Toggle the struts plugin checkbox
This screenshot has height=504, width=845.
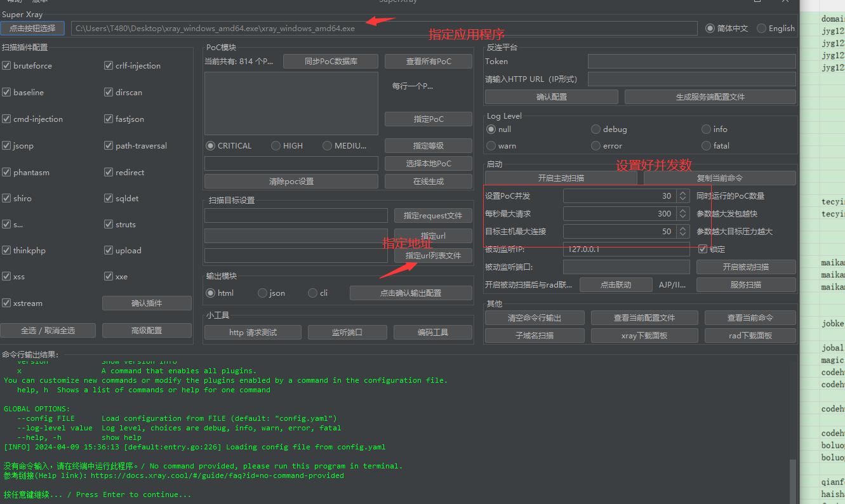(109, 224)
